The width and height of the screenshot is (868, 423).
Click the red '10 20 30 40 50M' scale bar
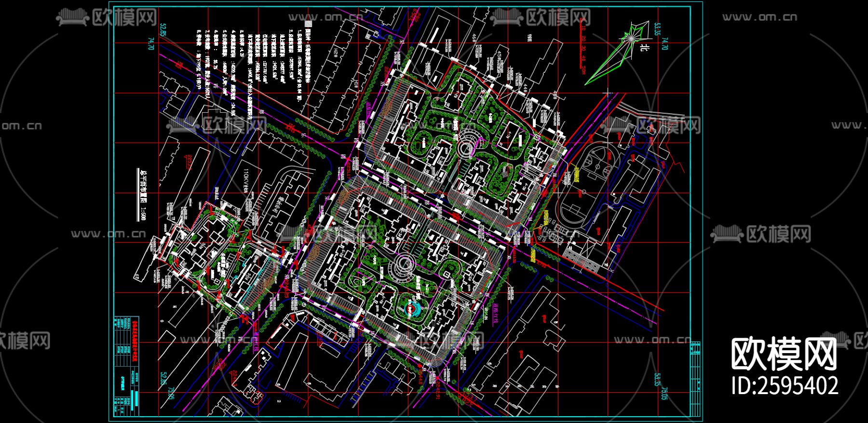(x=583, y=46)
